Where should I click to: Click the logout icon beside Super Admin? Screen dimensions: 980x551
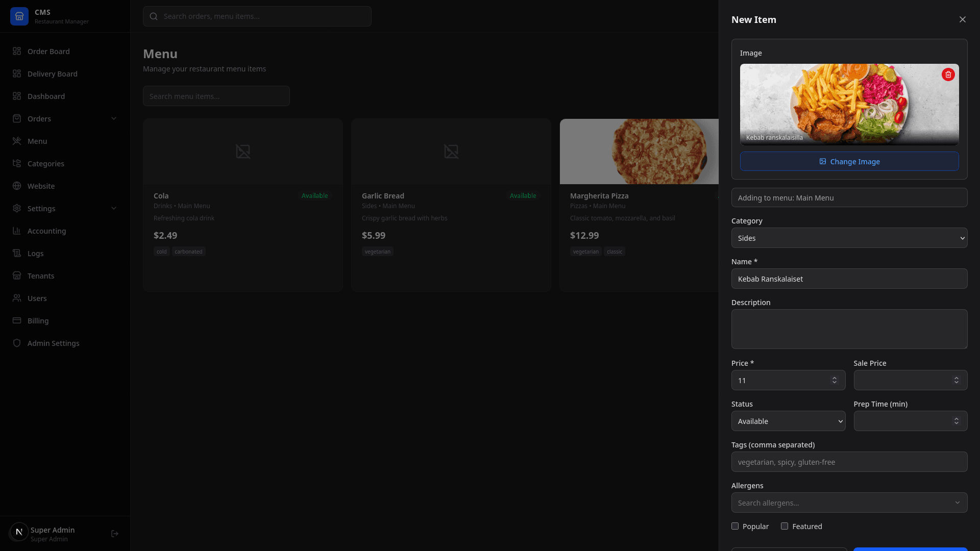coord(115,534)
